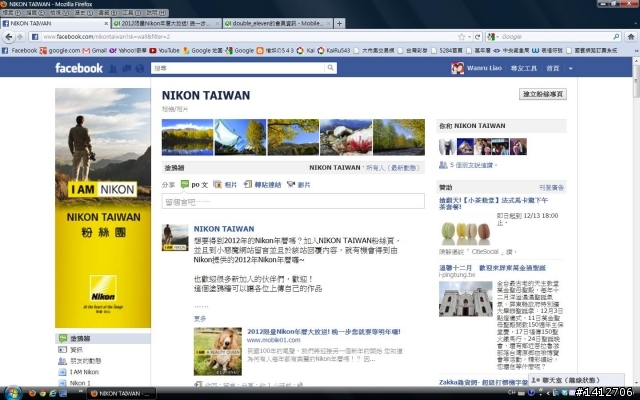Open NIKON TAIWAN post author link
This screenshot has height=400, width=640.
click(224, 229)
